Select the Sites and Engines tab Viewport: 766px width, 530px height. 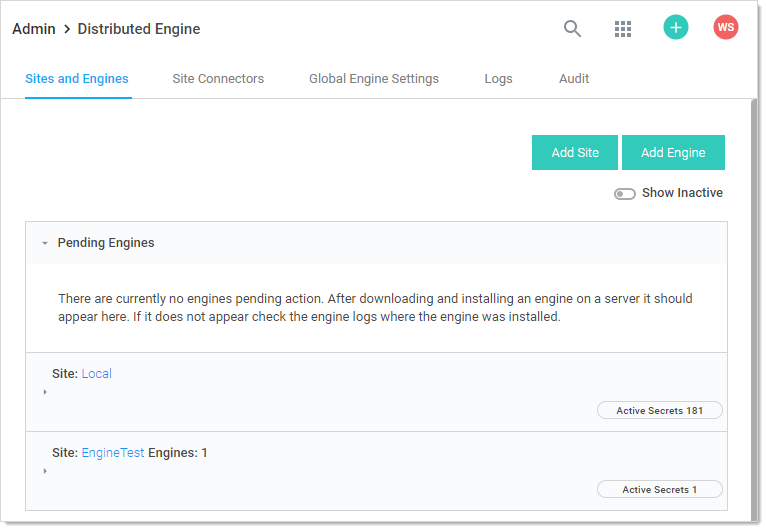[77, 79]
